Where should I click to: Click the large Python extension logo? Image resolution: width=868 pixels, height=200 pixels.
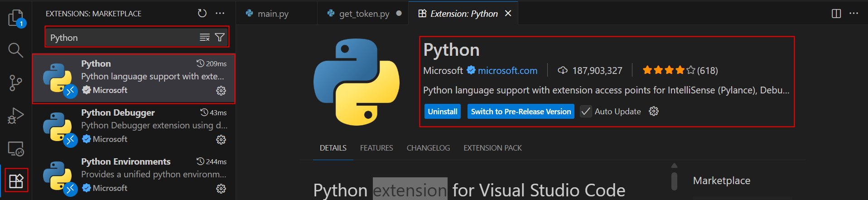click(x=357, y=82)
